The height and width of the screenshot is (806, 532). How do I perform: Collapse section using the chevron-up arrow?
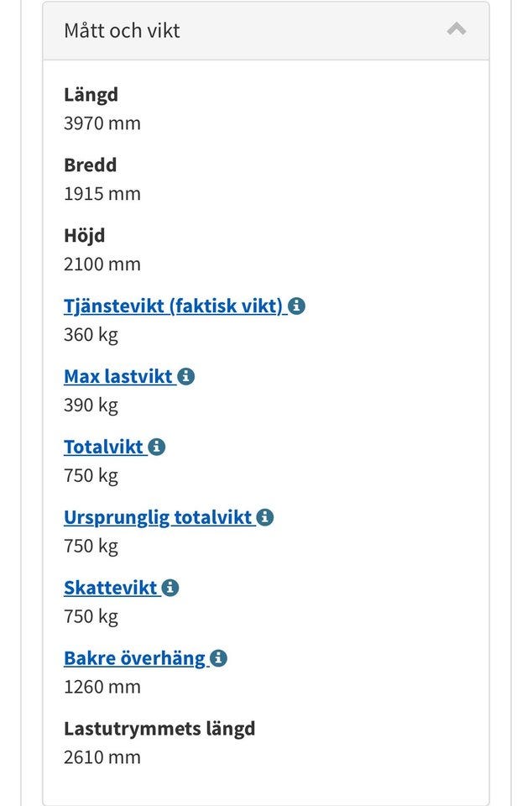(x=456, y=30)
